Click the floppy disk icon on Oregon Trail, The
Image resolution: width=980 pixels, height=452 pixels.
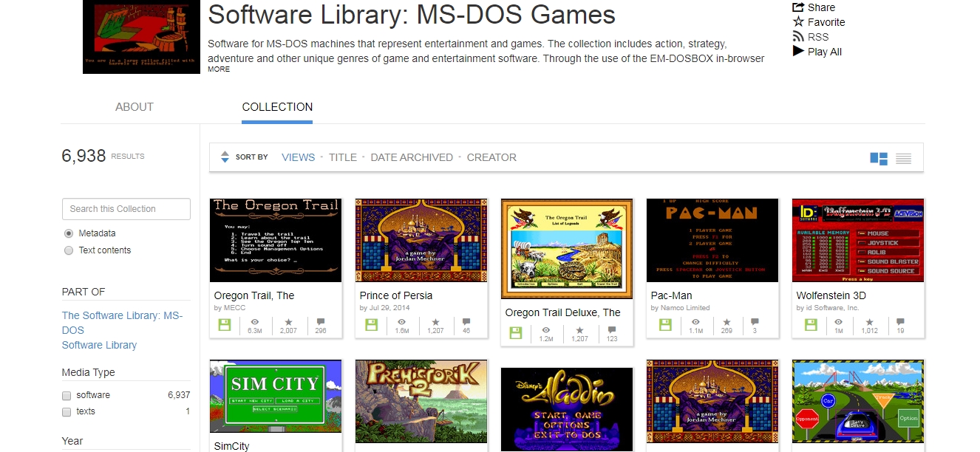pyautogui.click(x=225, y=325)
